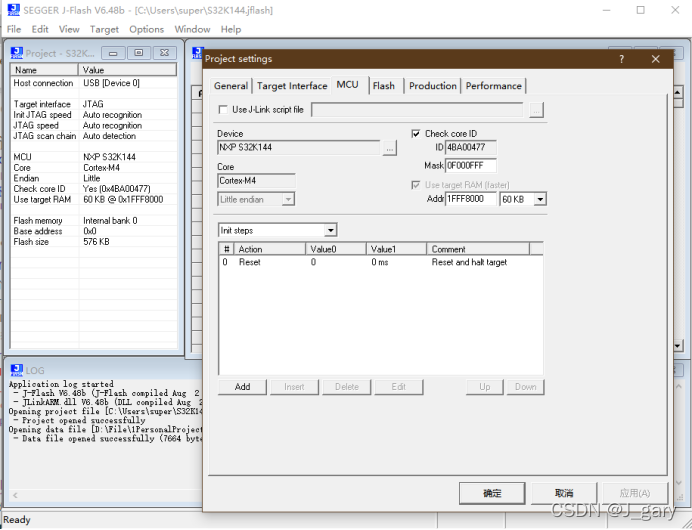Image resolution: width=692 pixels, height=530 pixels.
Task: Click the Value column header in Project window
Action: 128,70
